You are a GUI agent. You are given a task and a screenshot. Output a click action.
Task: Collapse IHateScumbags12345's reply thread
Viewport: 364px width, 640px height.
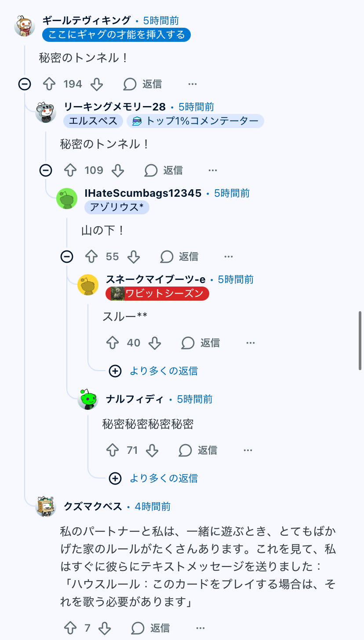[67, 257]
